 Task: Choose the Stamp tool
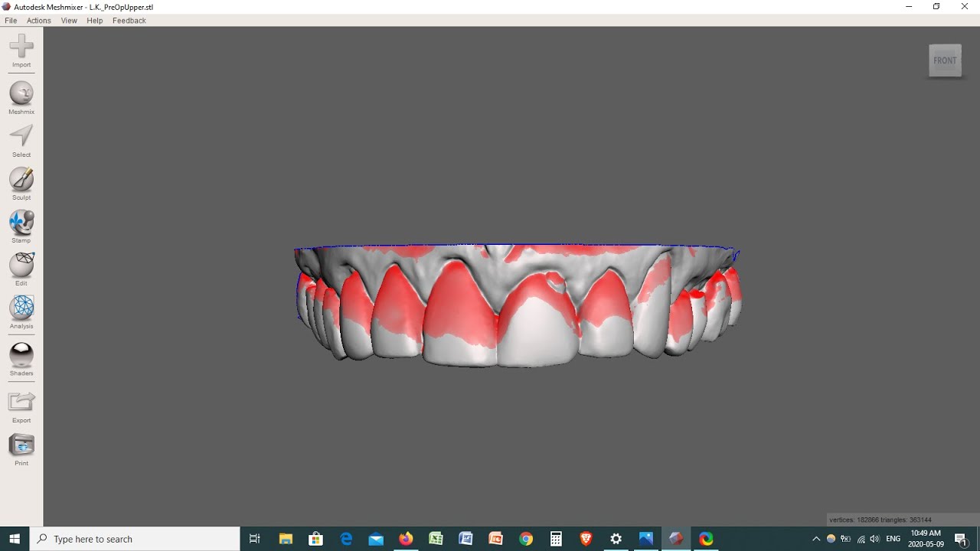(x=21, y=222)
